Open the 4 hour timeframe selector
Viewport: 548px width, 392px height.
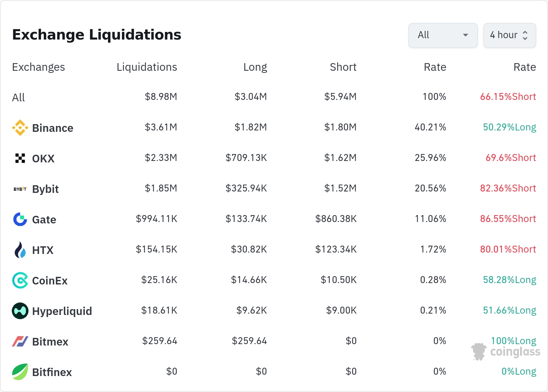pos(509,35)
